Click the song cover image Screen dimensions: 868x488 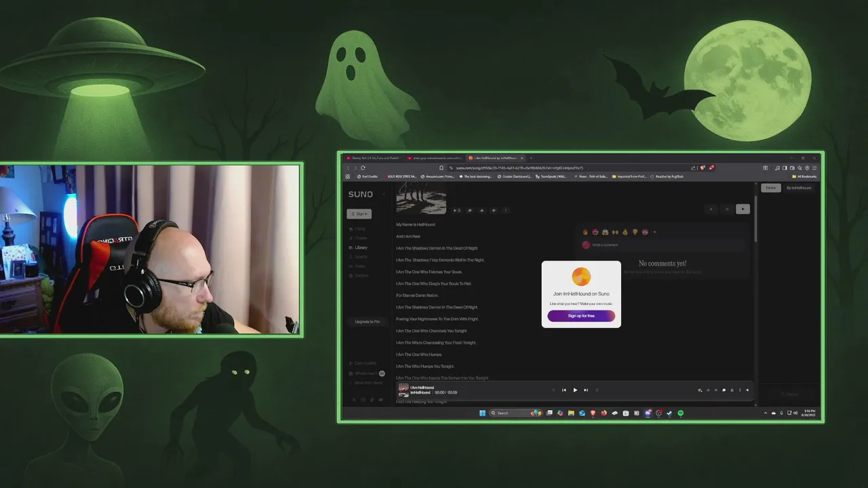tap(421, 198)
